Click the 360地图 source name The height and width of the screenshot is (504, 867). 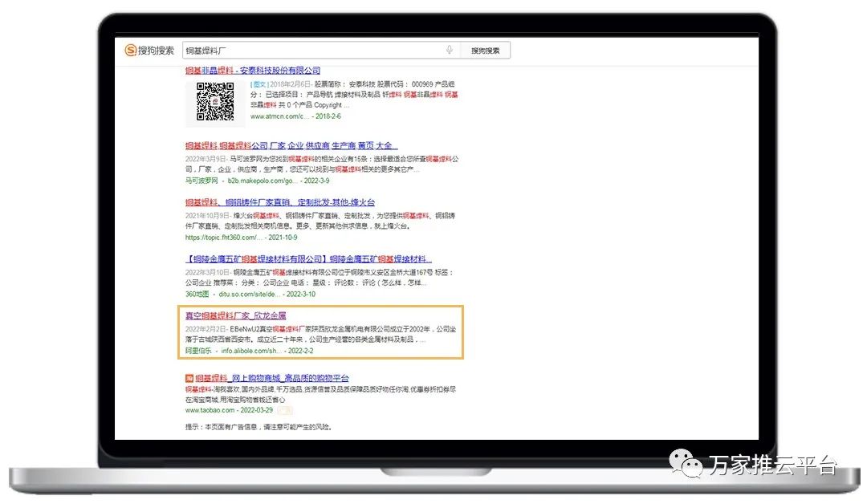click(x=199, y=295)
